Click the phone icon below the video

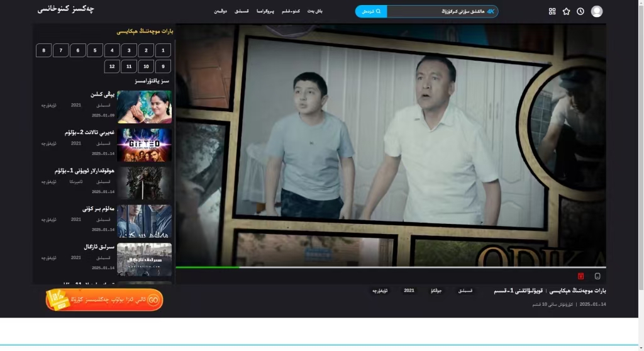point(597,276)
